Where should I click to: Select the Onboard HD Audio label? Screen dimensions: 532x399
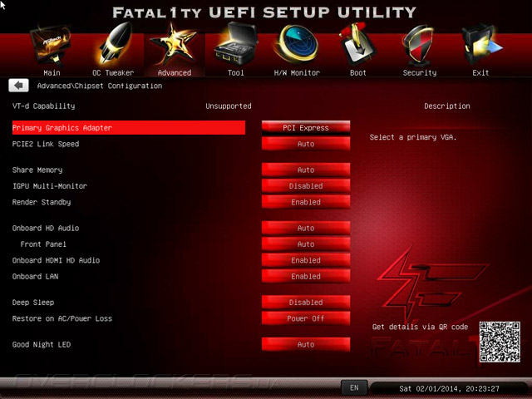click(x=46, y=228)
